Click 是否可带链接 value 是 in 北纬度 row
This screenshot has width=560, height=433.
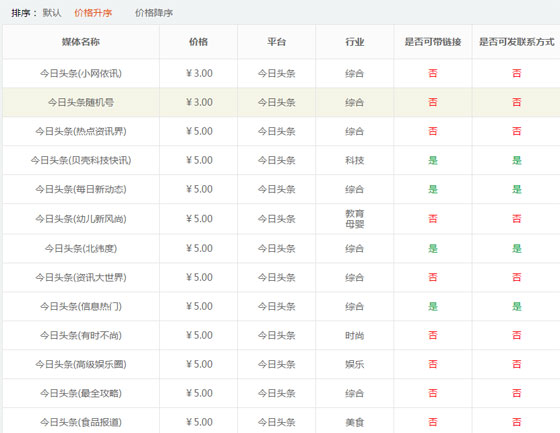pyautogui.click(x=433, y=248)
